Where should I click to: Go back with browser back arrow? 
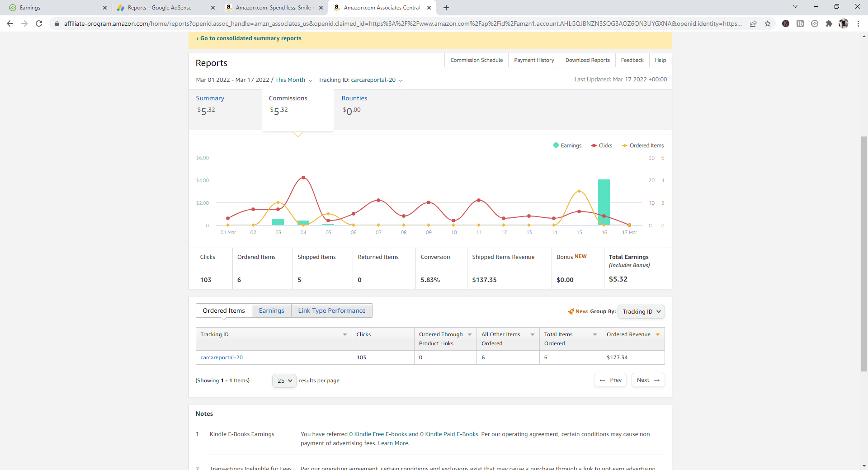(10, 23)
